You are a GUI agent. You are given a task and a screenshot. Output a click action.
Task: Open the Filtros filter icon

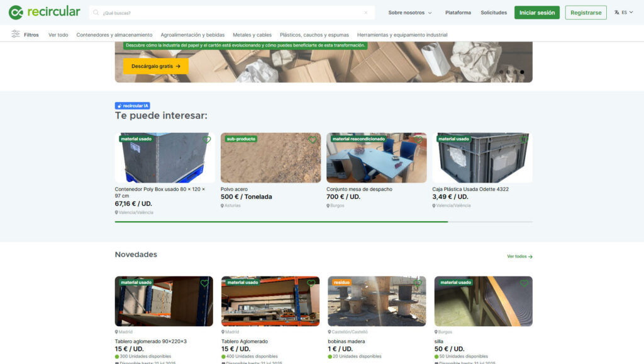pos(16,34)
